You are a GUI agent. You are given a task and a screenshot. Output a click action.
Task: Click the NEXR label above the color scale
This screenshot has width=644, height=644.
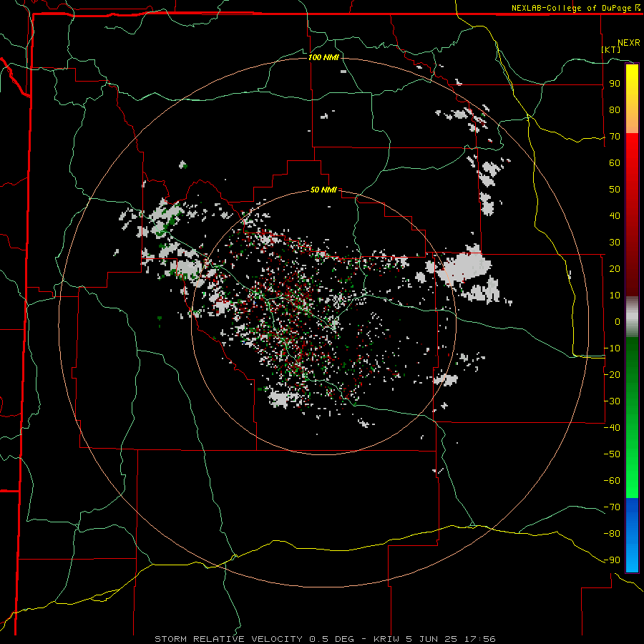pos(629,43)
